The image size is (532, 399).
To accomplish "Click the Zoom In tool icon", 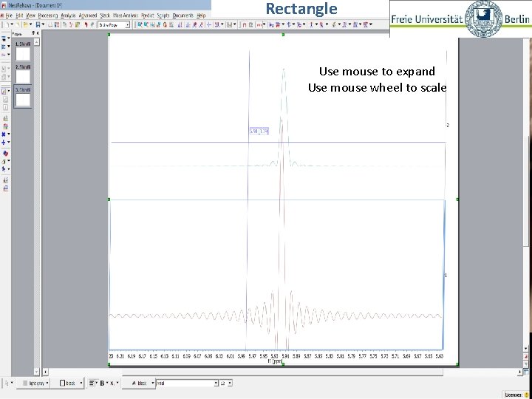I will tap(140, 25).
